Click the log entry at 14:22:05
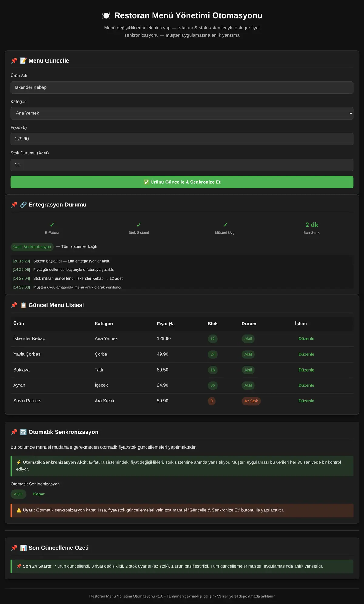 click(63, 270)
